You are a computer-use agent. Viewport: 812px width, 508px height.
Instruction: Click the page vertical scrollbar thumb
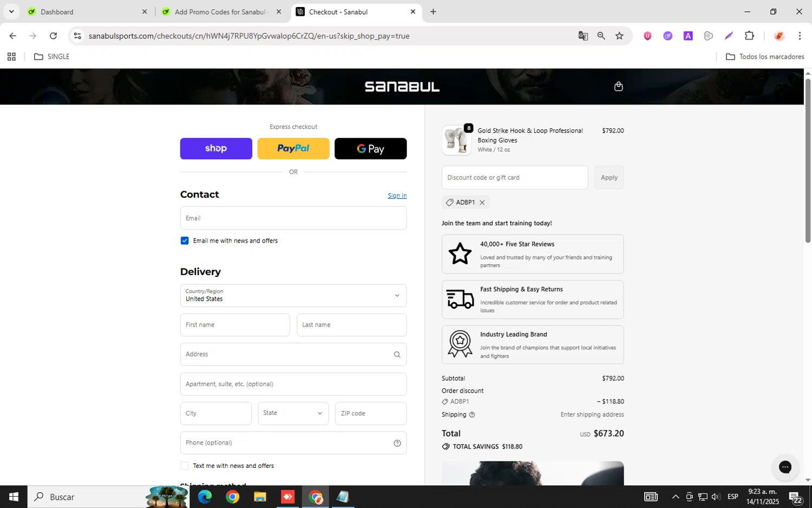[808, 160]
